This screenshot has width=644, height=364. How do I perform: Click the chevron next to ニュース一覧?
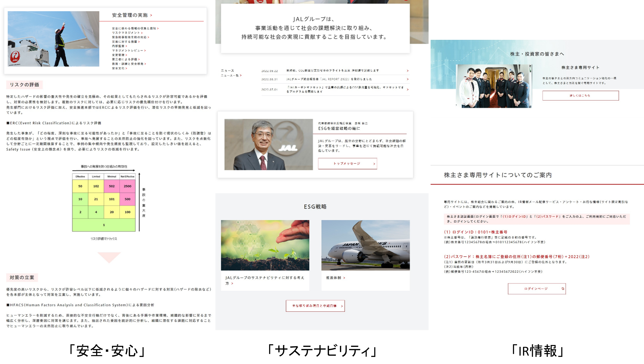click(x=241, y=75)
